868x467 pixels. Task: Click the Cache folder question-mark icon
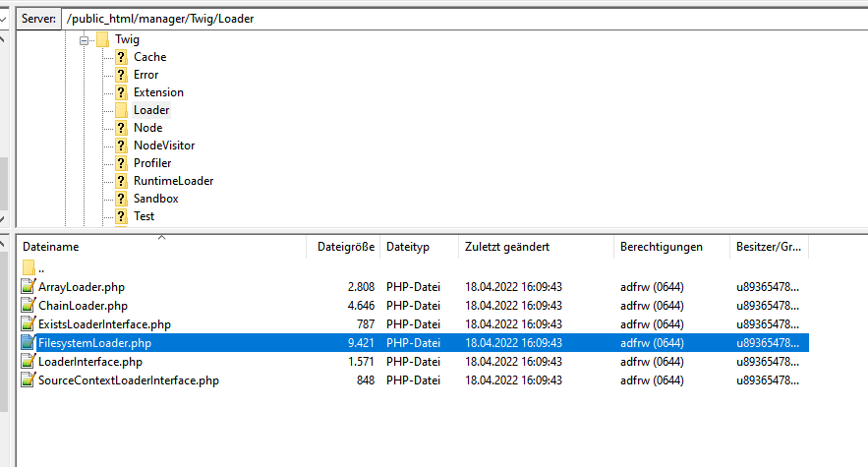click(x=121, y=57)
